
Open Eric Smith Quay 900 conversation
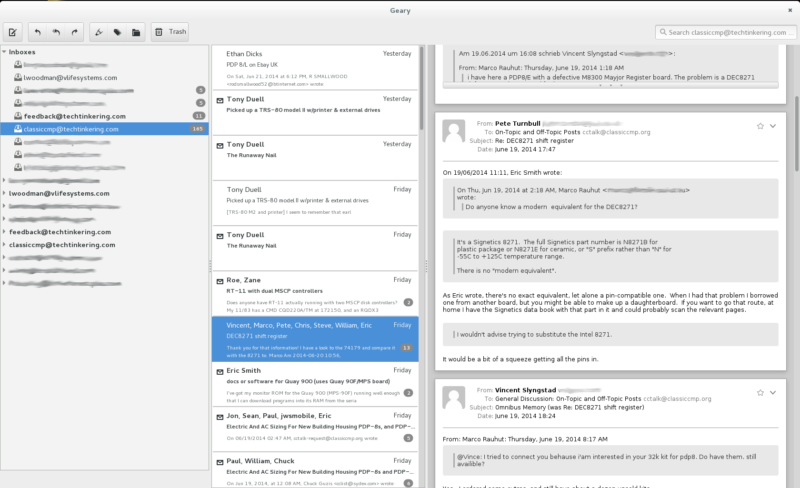[x=315, y=384]
